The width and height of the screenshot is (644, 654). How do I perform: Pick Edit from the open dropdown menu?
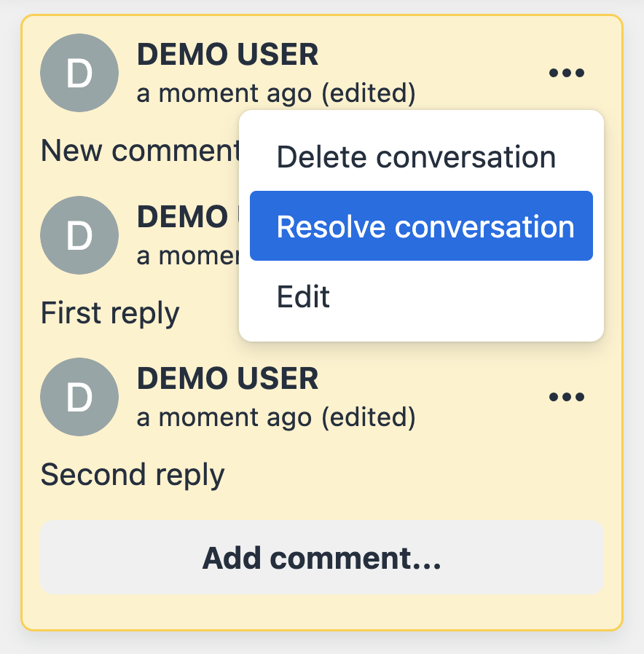pos(303,296)
